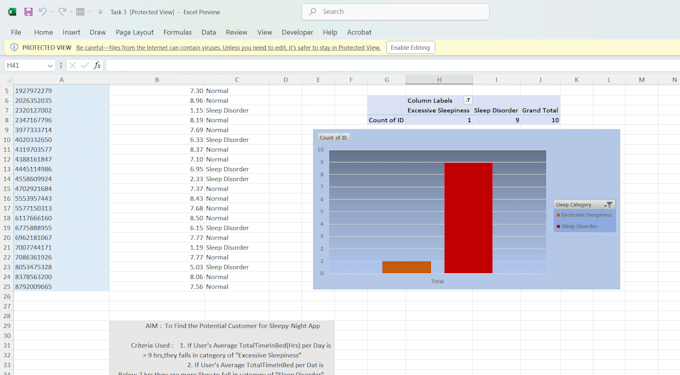Screen dimensions: 680x375
Task: Open the Developer tab
Action: point(297,32)
